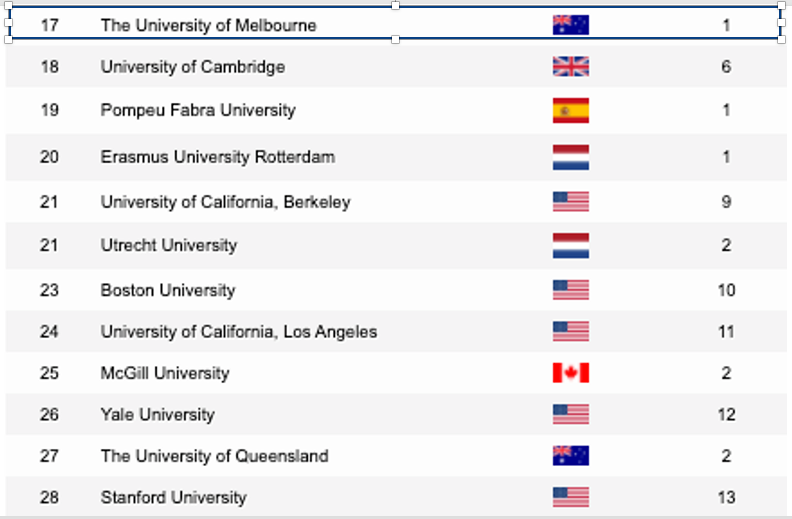Click national rank 10 for Boston University
This screenshot has height=519, width=792.
pyautogui.click(x=726, y=290)
